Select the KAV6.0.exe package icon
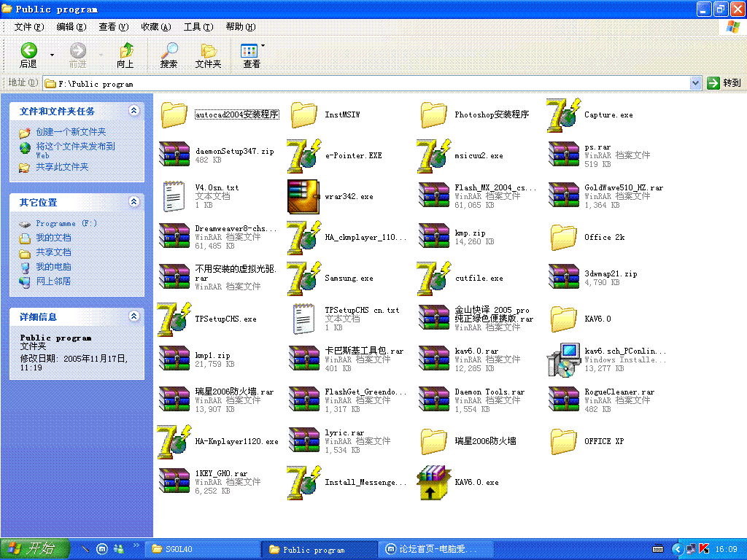 [434, 483]
